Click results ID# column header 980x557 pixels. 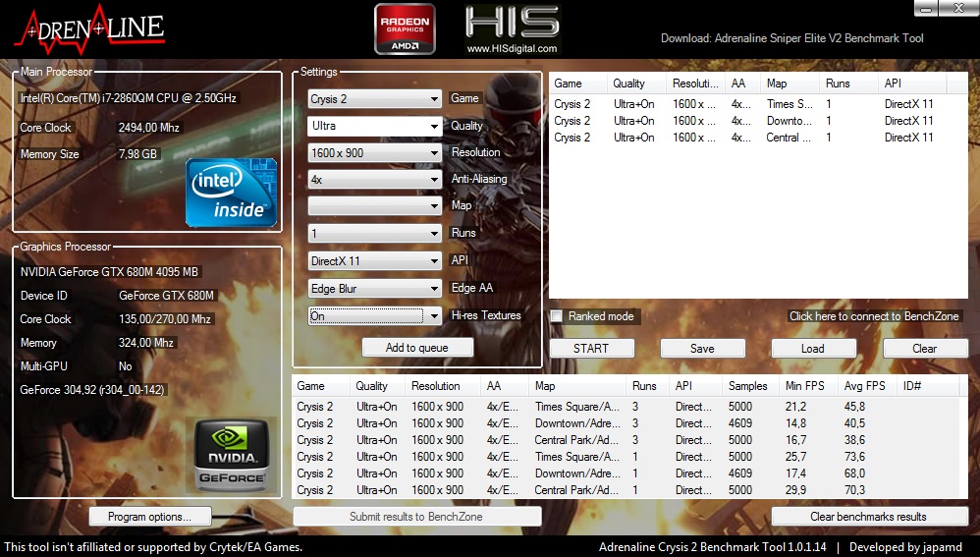coord(928,386)
